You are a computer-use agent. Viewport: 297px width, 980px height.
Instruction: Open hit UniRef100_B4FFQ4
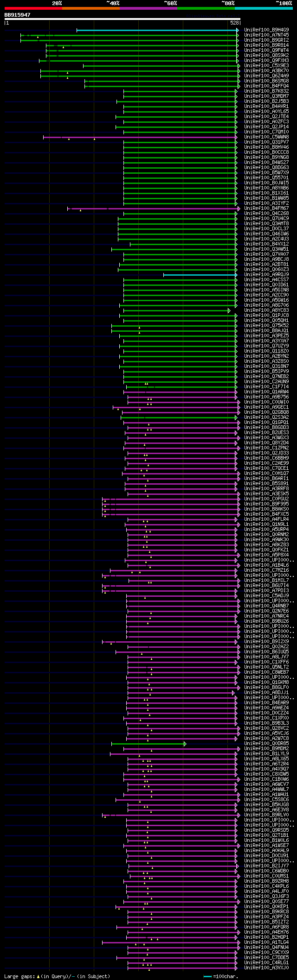pyautogui.click(x=266, y=86)
